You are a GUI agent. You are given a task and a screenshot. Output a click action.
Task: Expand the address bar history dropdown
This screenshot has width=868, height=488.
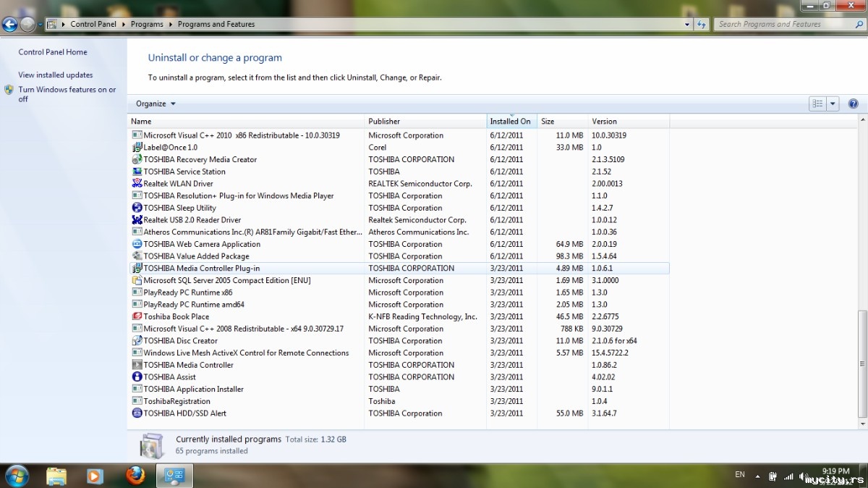coord(687,24)
